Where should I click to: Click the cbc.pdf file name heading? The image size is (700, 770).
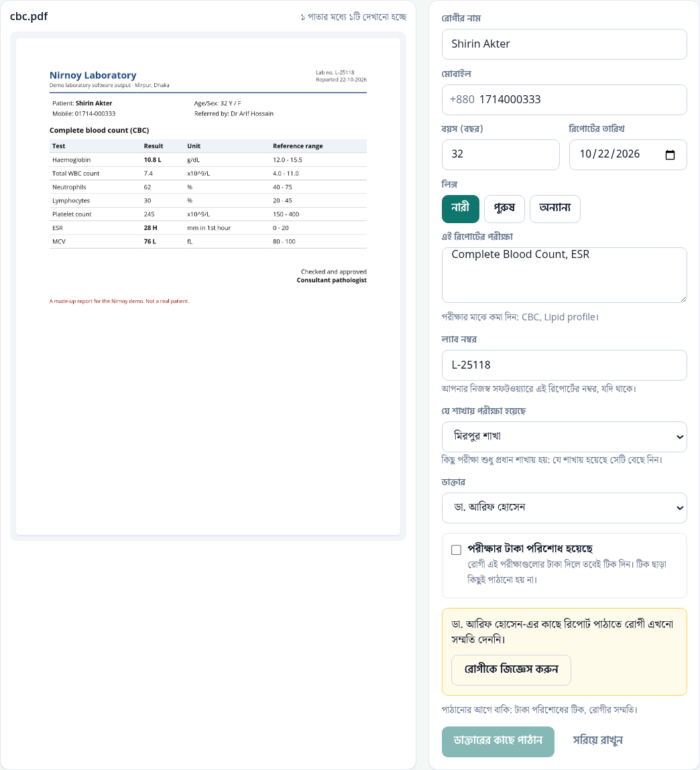coord(29,16)
